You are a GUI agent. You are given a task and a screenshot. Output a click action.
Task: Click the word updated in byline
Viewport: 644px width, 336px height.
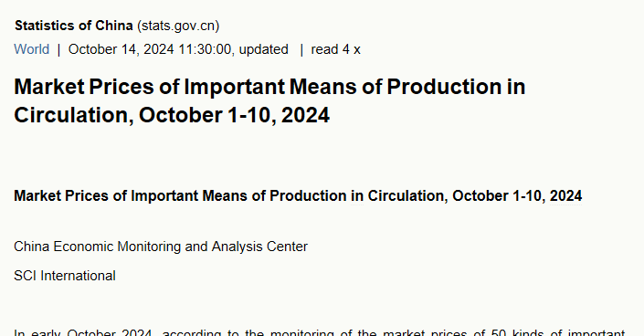[x=264, y=49]
